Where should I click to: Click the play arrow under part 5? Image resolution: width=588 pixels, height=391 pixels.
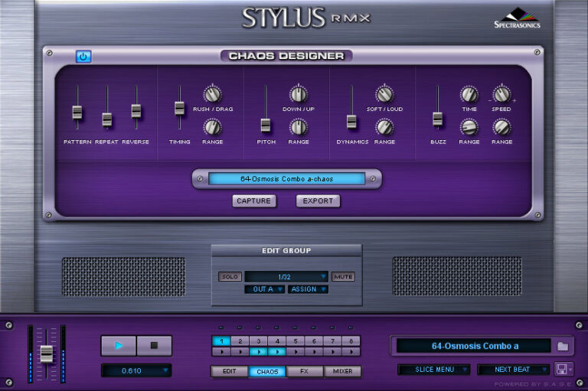[x=296, y=352]
